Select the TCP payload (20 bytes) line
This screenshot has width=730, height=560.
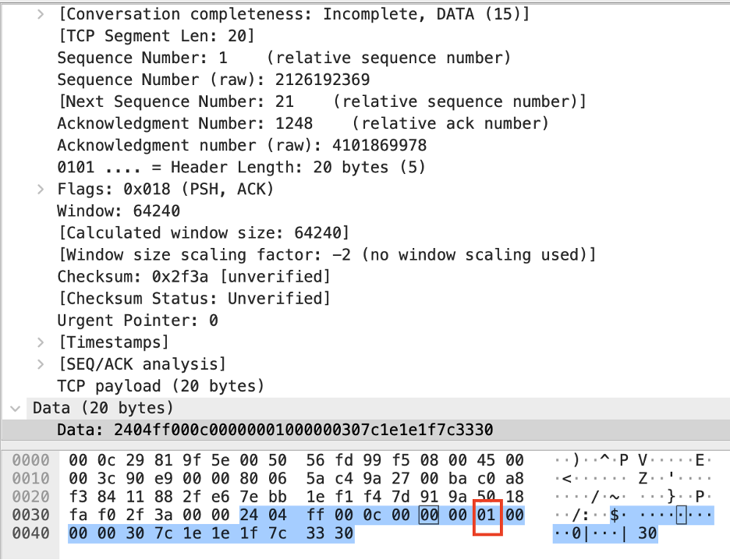tap(161, 385)
